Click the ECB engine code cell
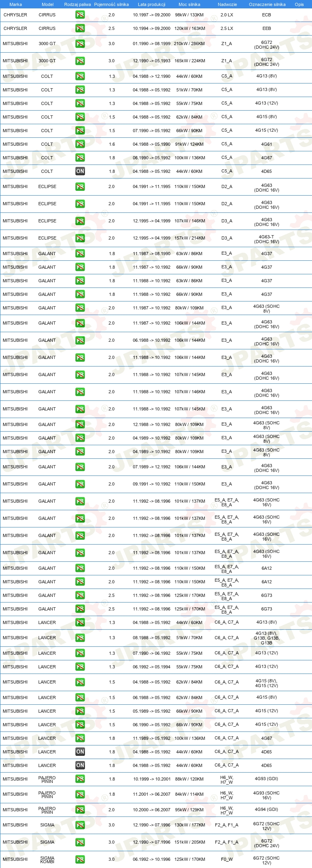 click(267, 15)
